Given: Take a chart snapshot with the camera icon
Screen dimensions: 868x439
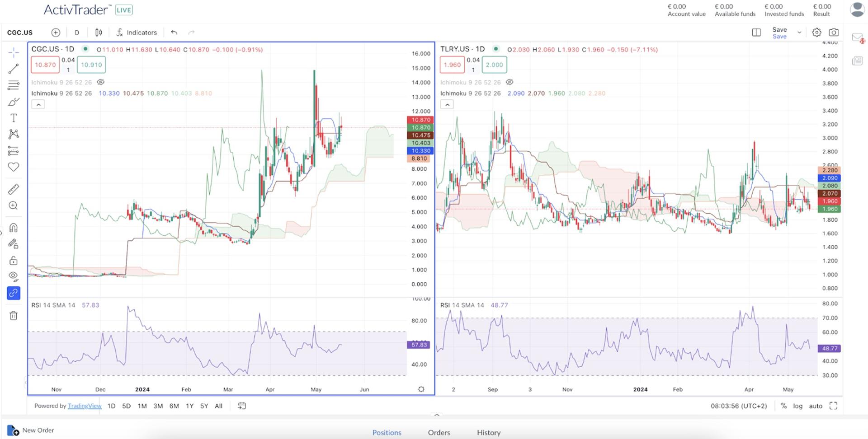Looking at the screenshot, I should pyautogui.click(x=834, y=32).
